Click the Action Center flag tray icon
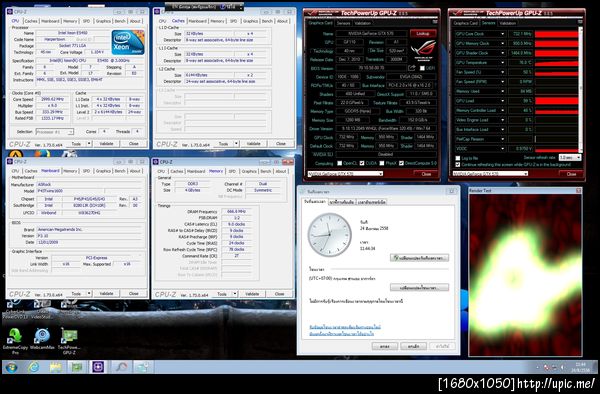Image resolution: width=600 pixels, height=394 pixels. [546, 368]
